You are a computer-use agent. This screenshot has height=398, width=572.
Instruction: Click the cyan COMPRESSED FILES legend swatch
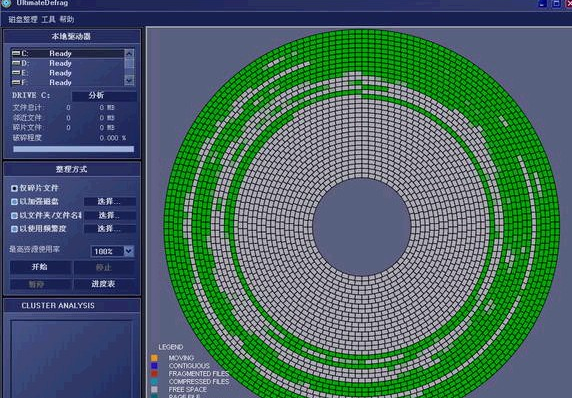tap(154, 382)
